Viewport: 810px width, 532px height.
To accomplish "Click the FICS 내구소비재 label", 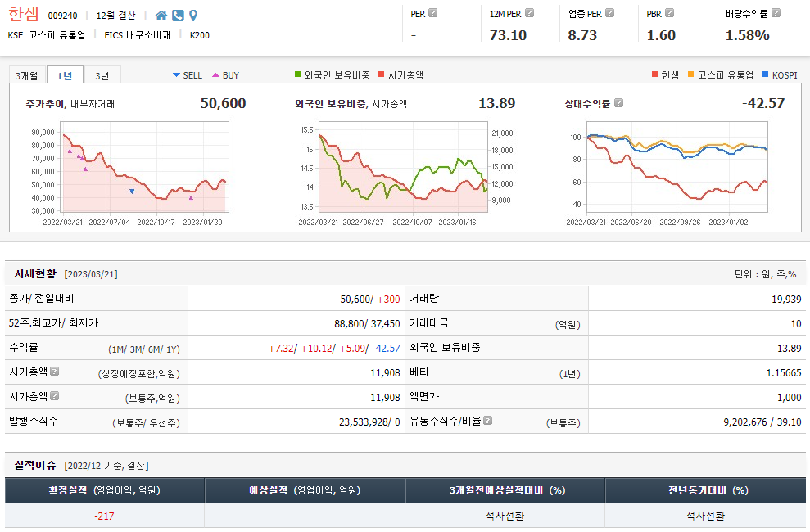I will 137,35.
